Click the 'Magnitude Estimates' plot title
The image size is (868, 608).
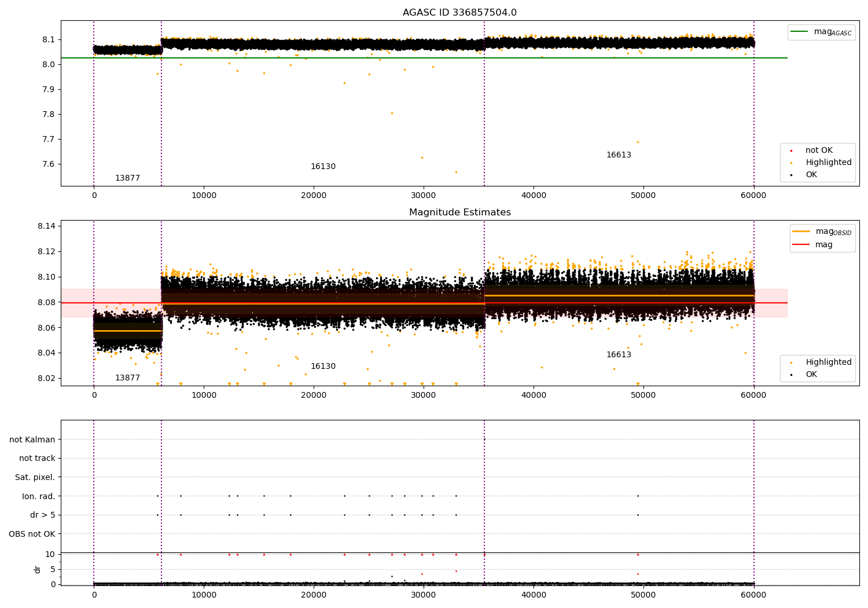pos(459,213)
